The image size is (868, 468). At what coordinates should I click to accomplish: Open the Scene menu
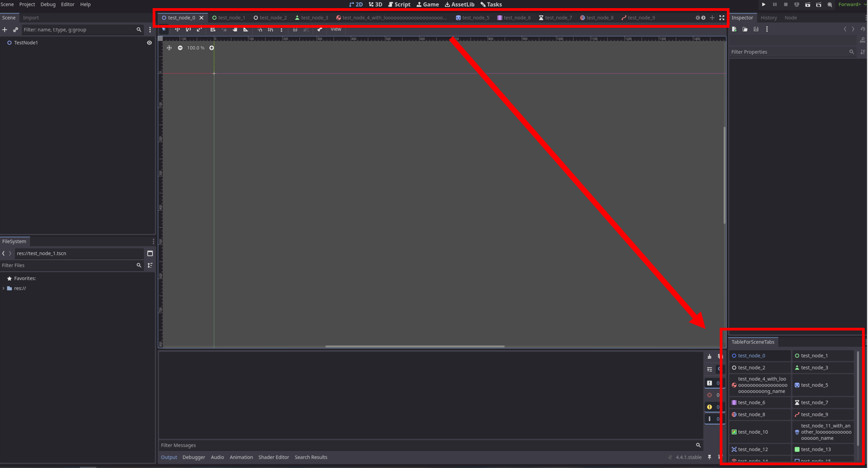point(7,4)
